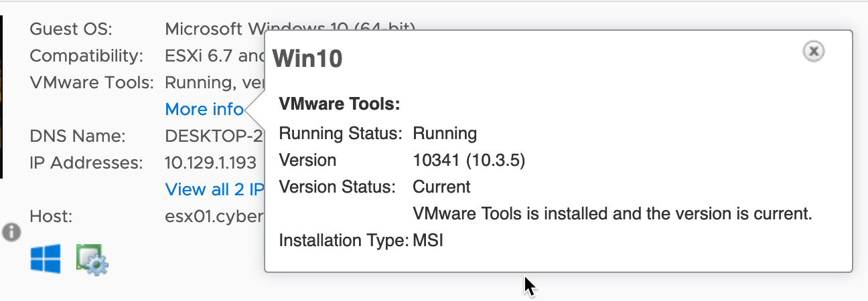The height and width of the screenshot is (301, 868).
Task: Click the esx01 host name link
Action: [x=214, y=216]
